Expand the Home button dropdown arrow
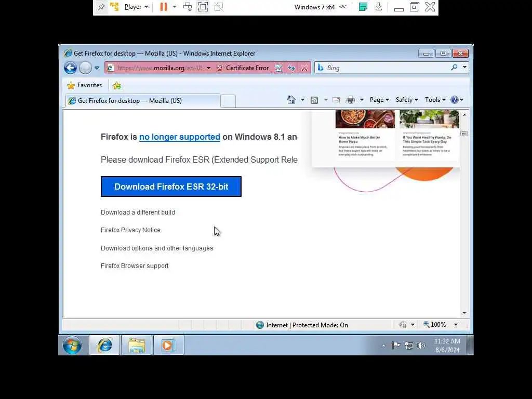This screenshot has height=399, width=532. pos(302,100)
